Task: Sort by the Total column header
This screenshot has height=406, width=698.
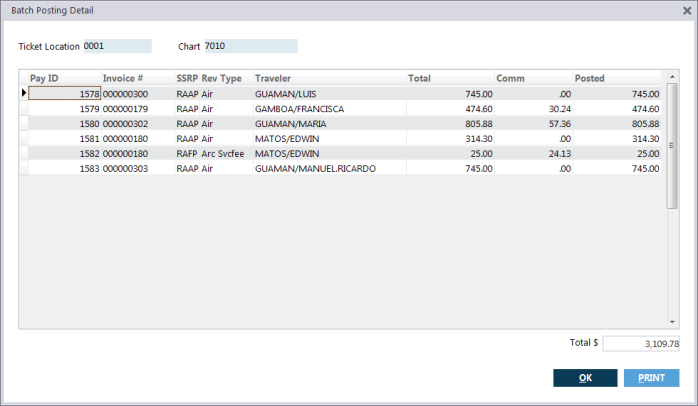Action: click(x=450, y=78)
